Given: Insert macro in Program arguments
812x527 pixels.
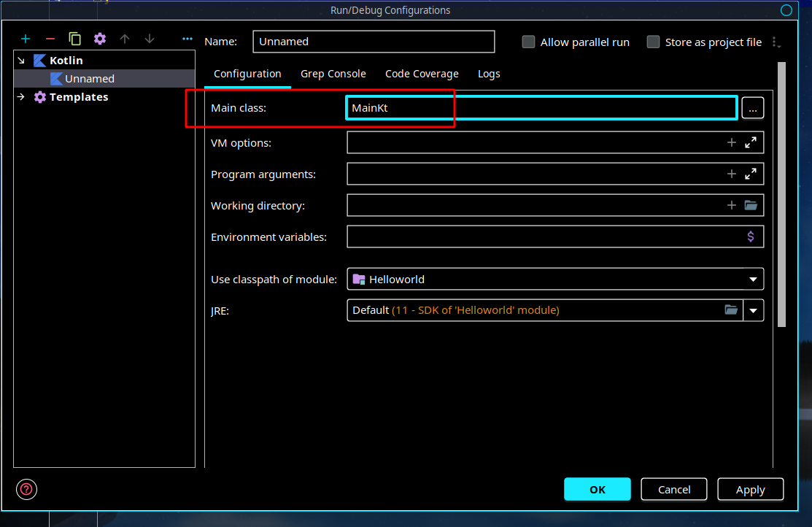Looking at the screenshot, I should click(731, 174).
